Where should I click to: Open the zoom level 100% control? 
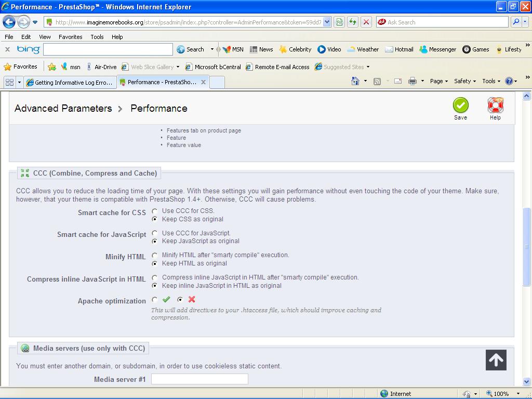click(x=503, y=394)
